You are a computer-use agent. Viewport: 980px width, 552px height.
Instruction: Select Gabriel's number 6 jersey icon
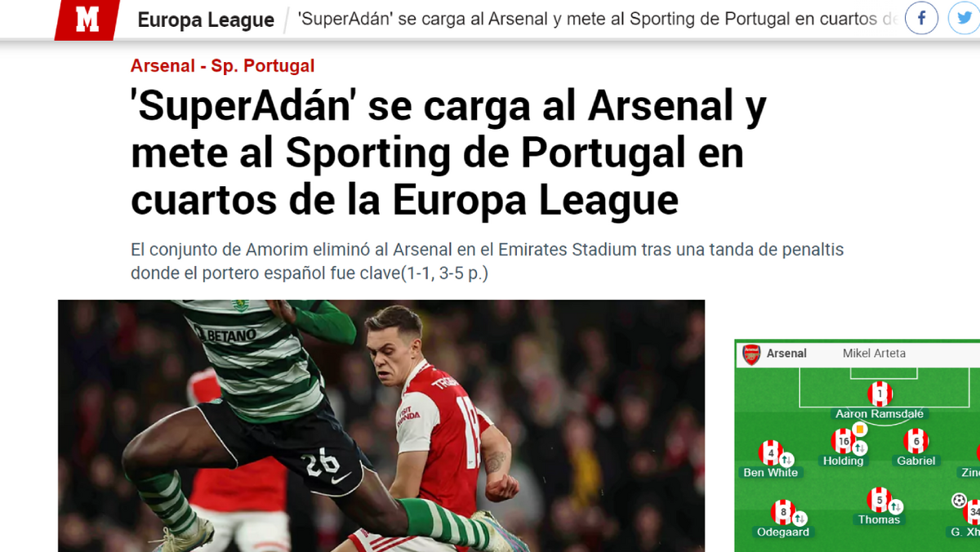[915, 441]
